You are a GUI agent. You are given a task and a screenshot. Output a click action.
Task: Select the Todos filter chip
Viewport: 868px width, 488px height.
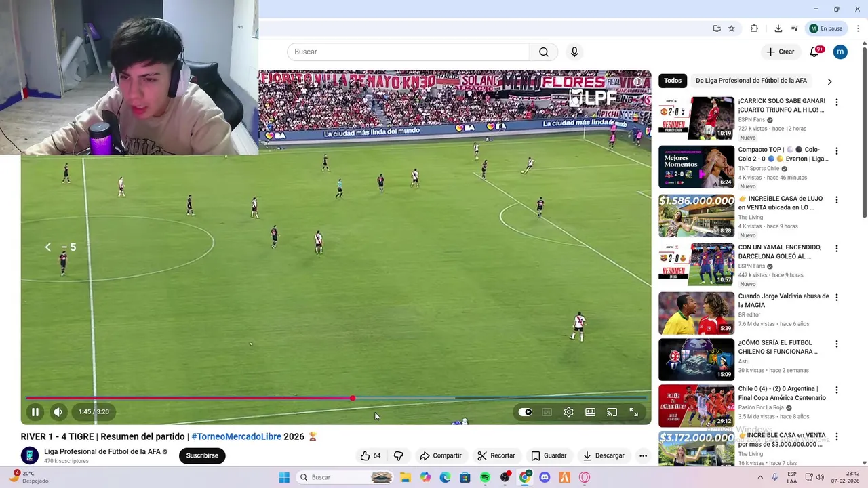[673, 81]
